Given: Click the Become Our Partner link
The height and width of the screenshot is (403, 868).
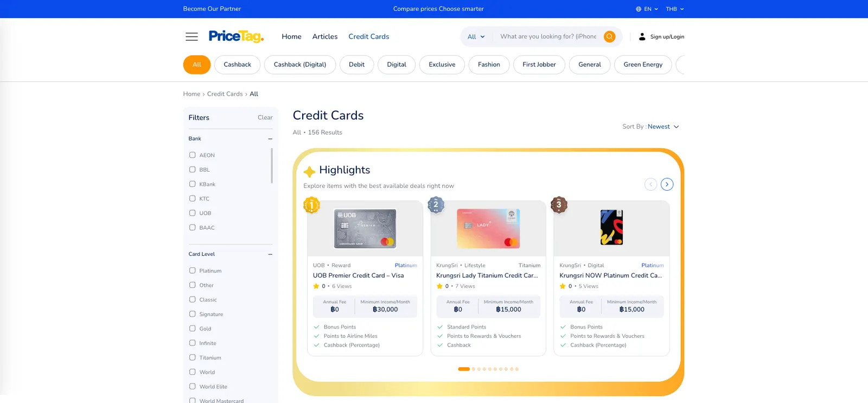Looking at the screenshot, I should pyautogui.click(x=212, y=9).
